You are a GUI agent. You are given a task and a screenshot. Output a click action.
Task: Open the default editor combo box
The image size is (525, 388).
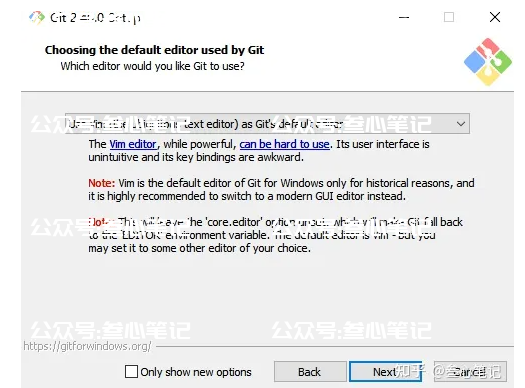267,124
